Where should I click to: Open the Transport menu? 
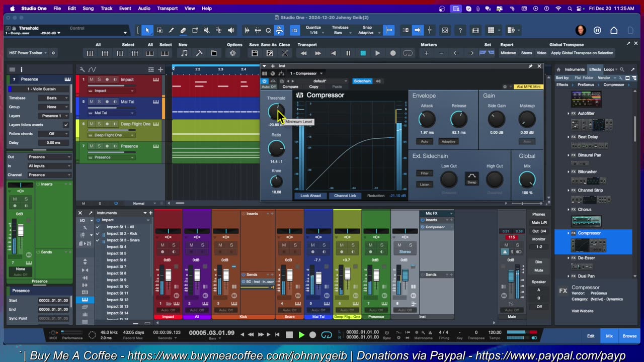click(x=167, y=9)
